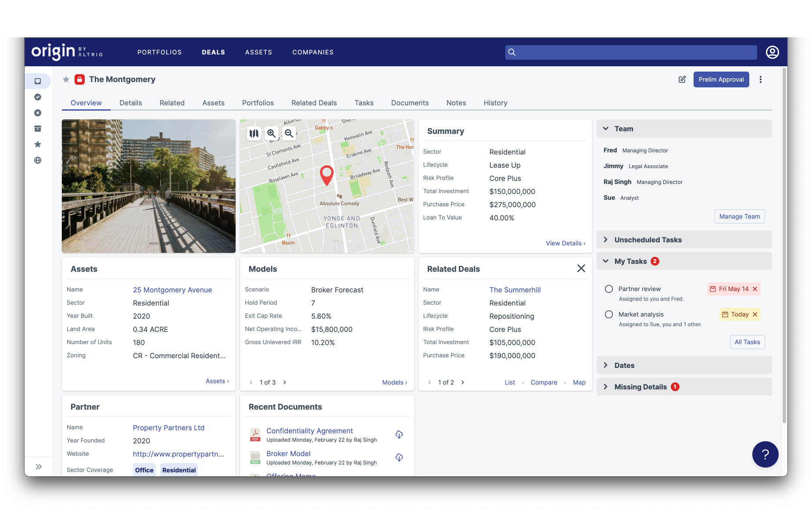
Task: Open the three-dot more options menu
Action: point(761,79)
